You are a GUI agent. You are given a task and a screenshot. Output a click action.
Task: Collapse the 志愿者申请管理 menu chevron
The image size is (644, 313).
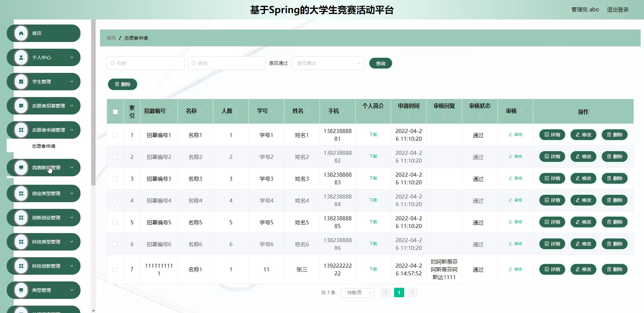(x=72, y=130)
